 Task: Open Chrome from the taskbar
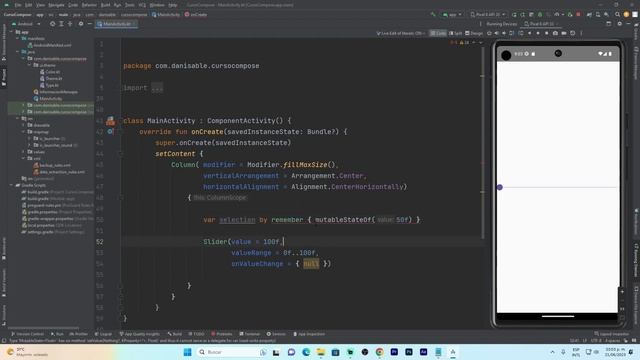click(380, 352)
